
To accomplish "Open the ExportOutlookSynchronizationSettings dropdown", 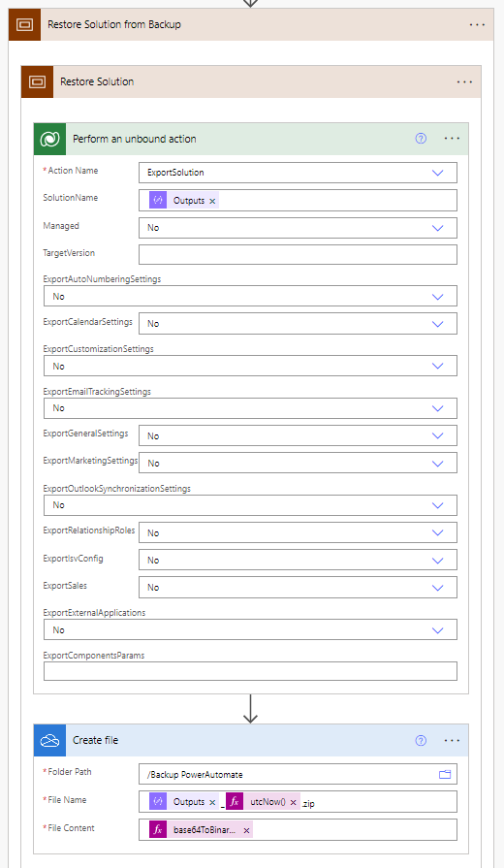I will point(438,505).
